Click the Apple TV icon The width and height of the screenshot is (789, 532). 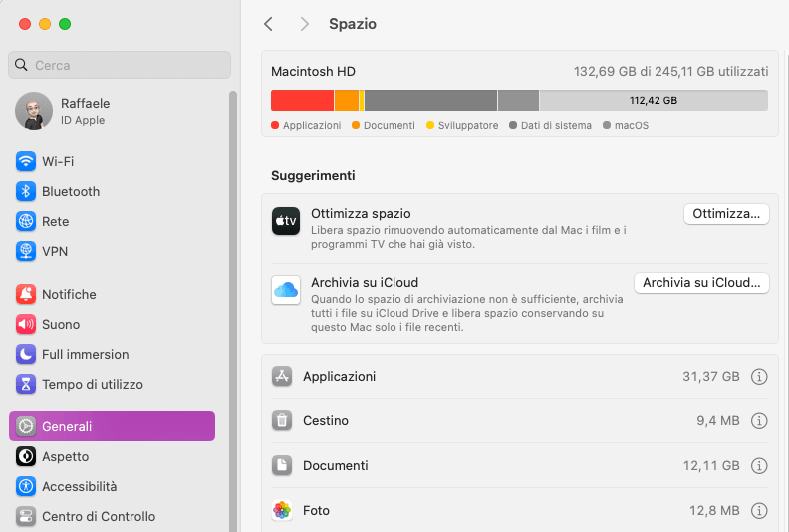click(286, 221)
